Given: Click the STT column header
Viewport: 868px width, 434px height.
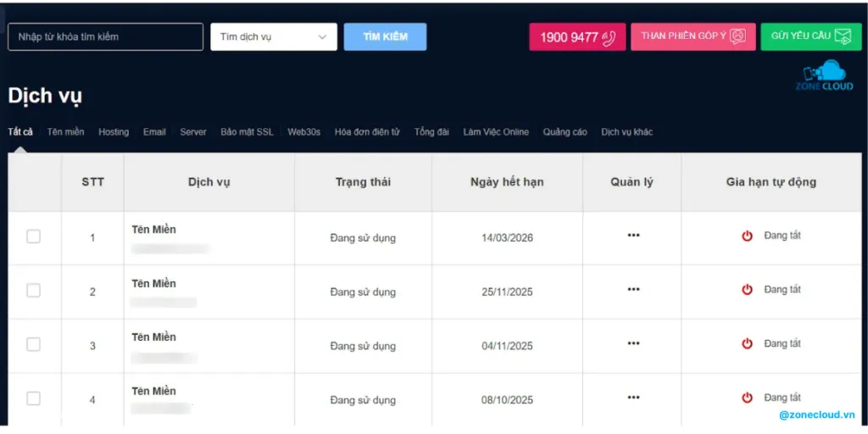Looking at the screenshot, I should pyautogui.click(x=92, y=182).
